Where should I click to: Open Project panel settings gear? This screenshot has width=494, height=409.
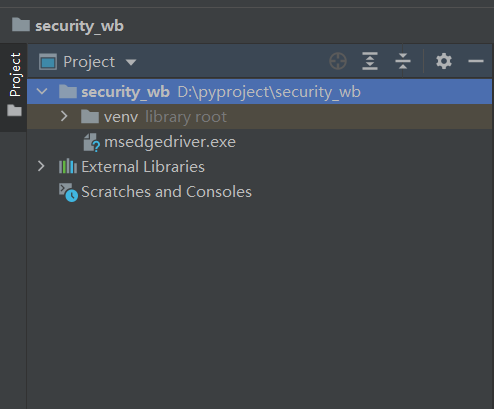pos(444,61)
